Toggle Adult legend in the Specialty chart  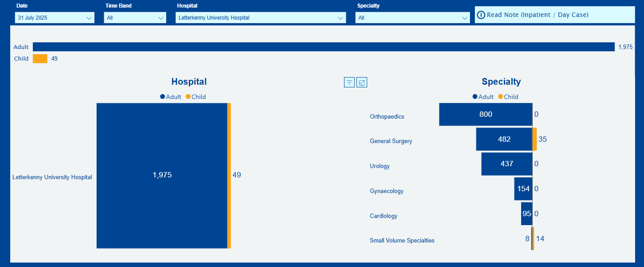[x=483, y=97]
